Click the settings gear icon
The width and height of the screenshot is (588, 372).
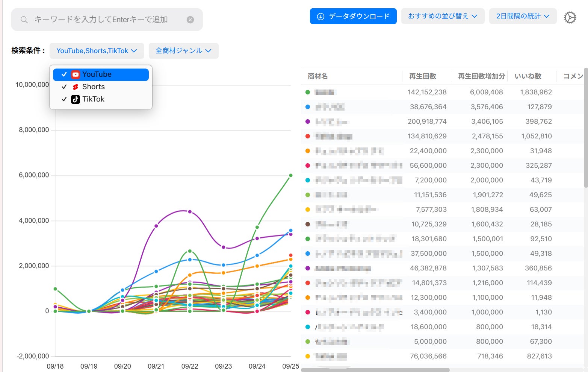pyautogui.click(x=570, y=17)
